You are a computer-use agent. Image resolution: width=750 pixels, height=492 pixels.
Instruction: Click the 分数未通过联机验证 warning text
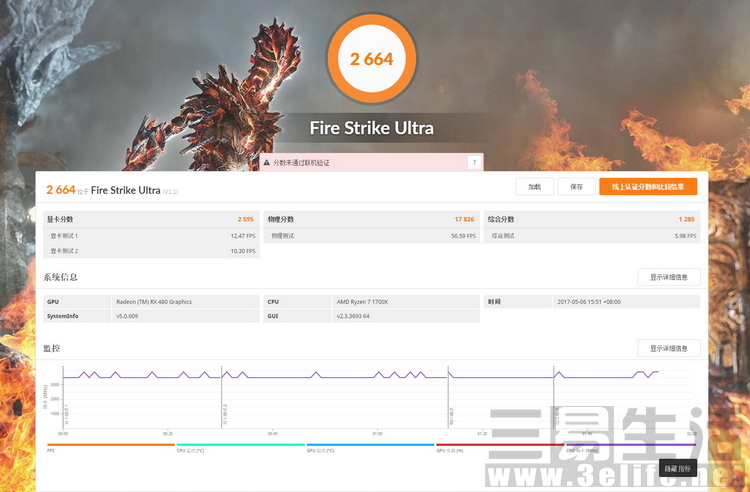(x=301, y=163)
